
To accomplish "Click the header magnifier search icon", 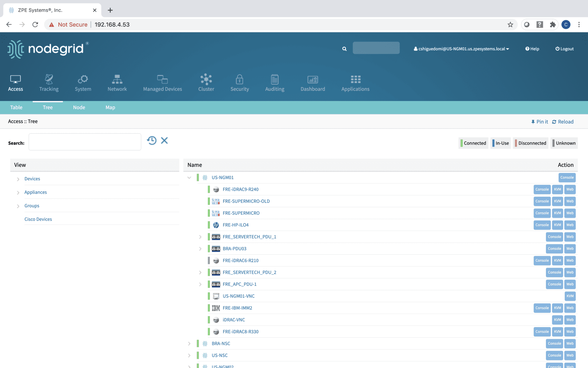I will pyautogui.click(x=344, y=49).
